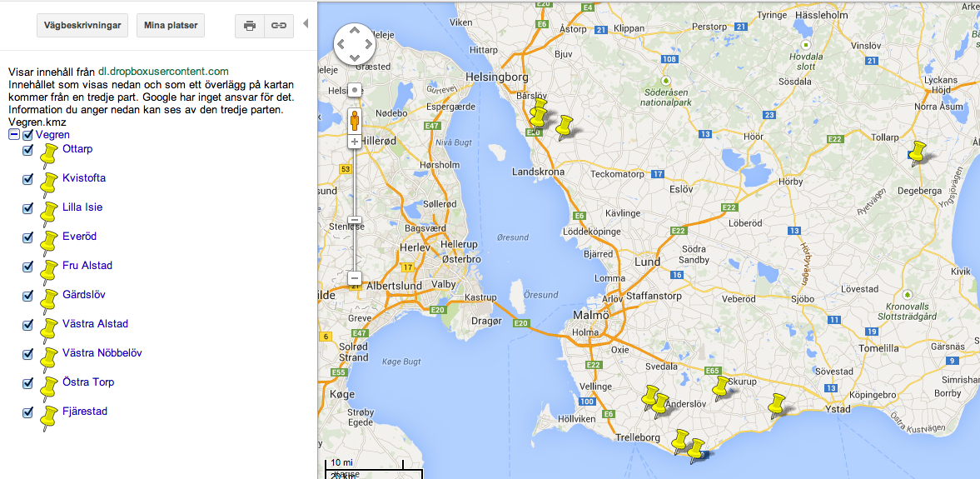
Task: Open the Ottarp place link
Action: pos(77,149)
